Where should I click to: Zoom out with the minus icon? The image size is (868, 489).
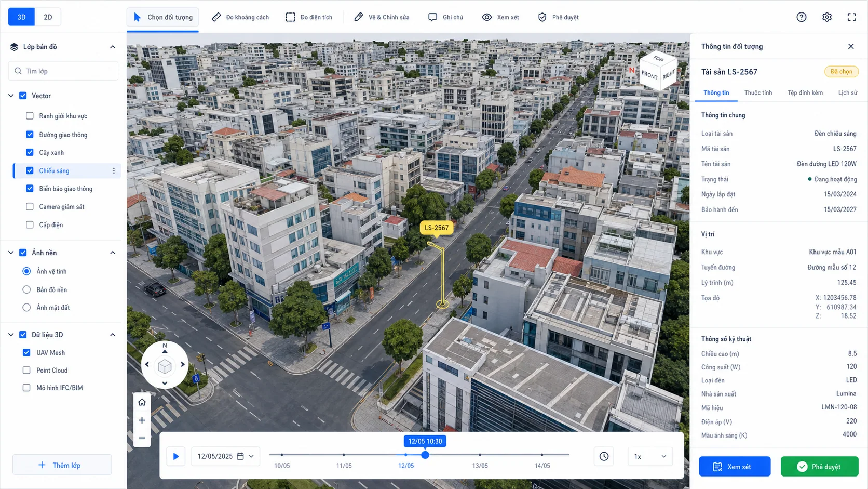142,438
